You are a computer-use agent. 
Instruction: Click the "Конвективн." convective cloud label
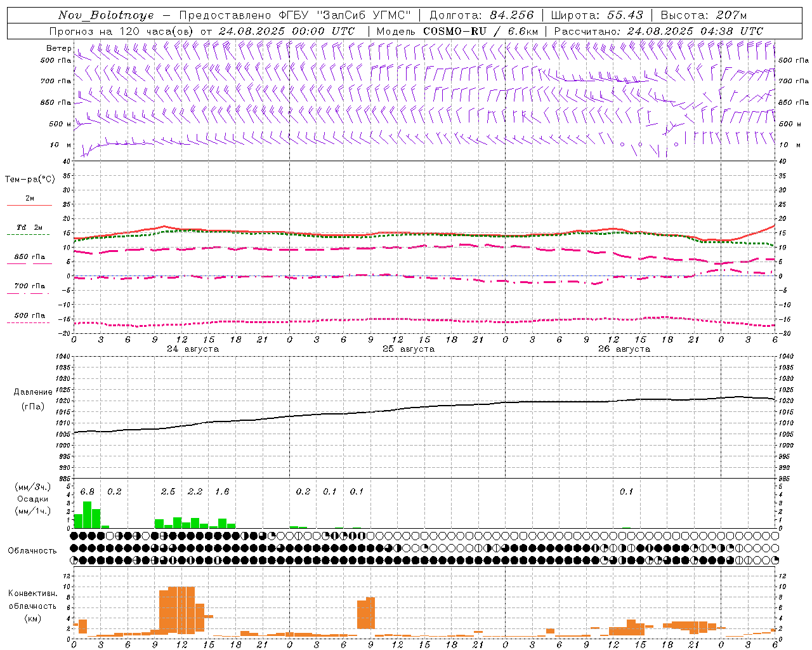32,594
